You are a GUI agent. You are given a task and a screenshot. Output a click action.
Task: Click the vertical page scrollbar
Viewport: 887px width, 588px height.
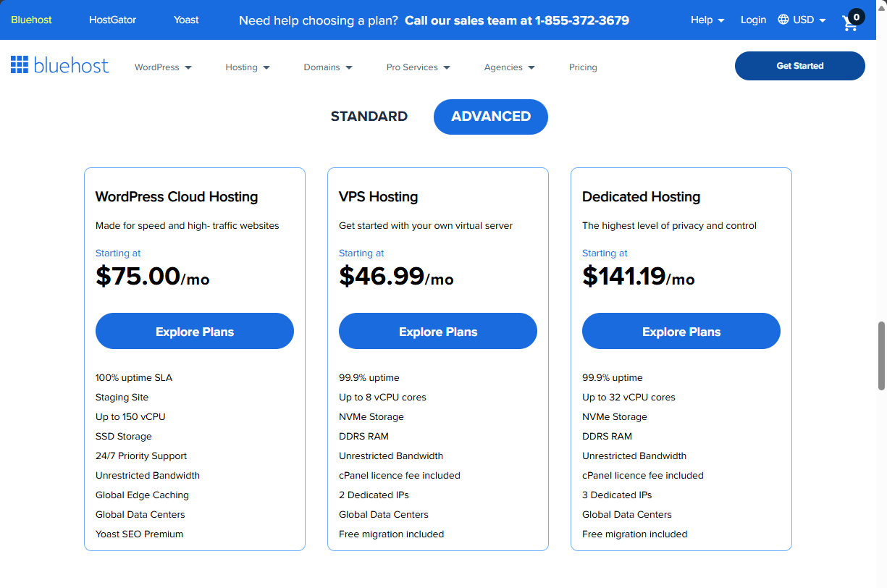(882, 340)
